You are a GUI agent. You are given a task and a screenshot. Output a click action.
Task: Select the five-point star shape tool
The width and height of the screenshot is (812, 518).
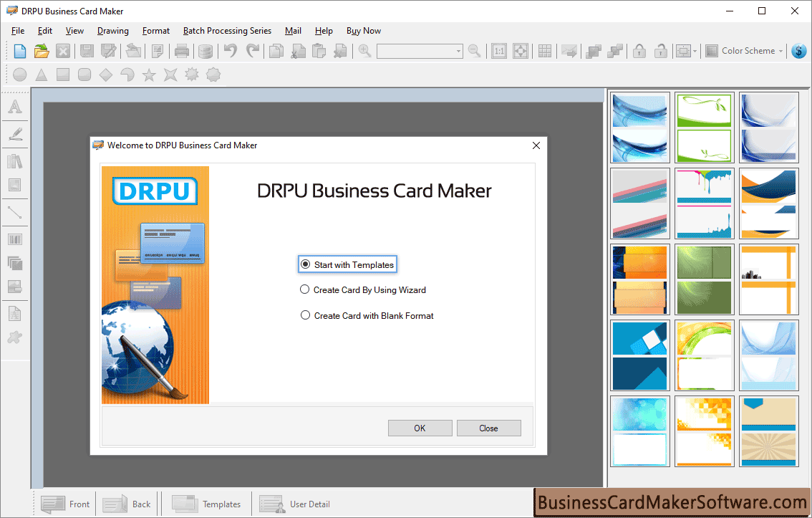click(149, 75)
